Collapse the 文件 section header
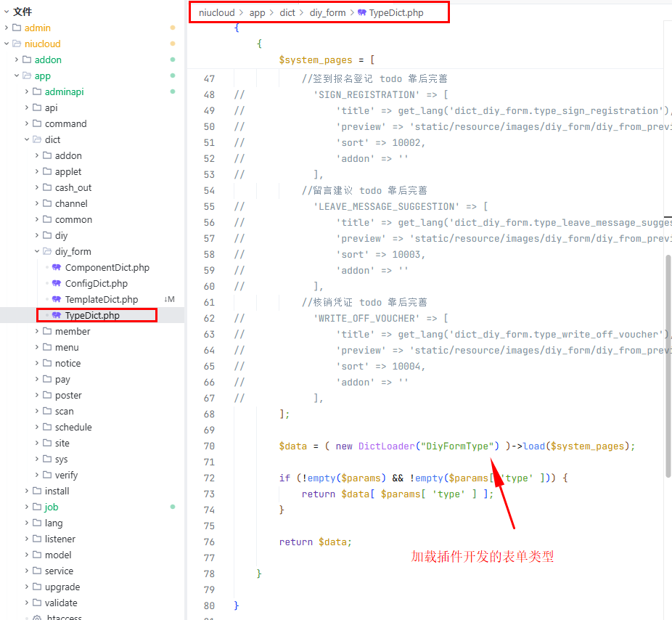672x620 pixels. click(x=7, y=12)
